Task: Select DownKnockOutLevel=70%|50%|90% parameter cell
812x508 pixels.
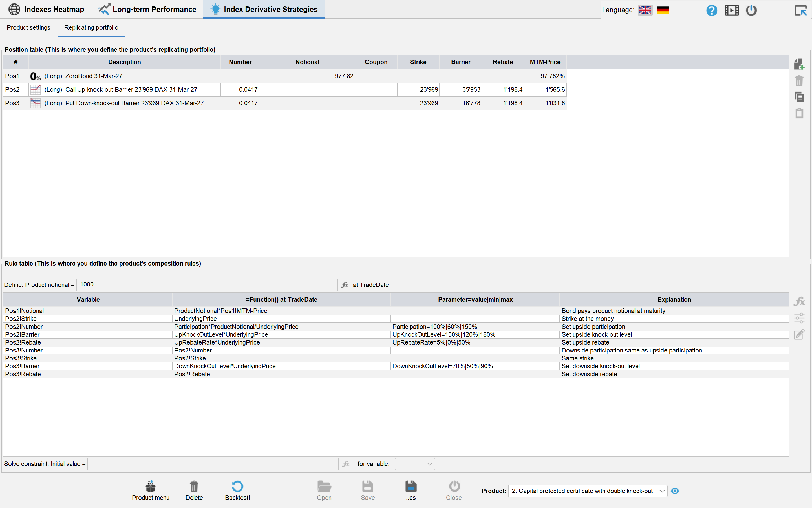Action: pyautogui.click(x=475, y=366)
